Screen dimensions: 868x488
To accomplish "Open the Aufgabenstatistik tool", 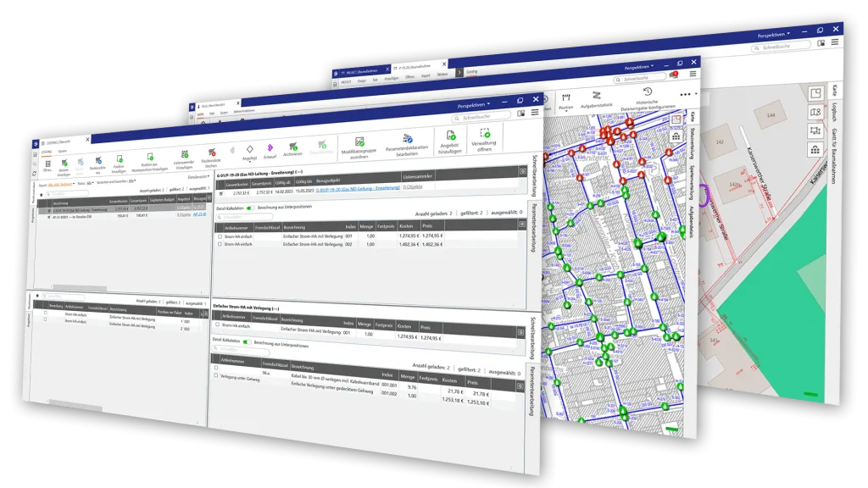I will 597,97.
